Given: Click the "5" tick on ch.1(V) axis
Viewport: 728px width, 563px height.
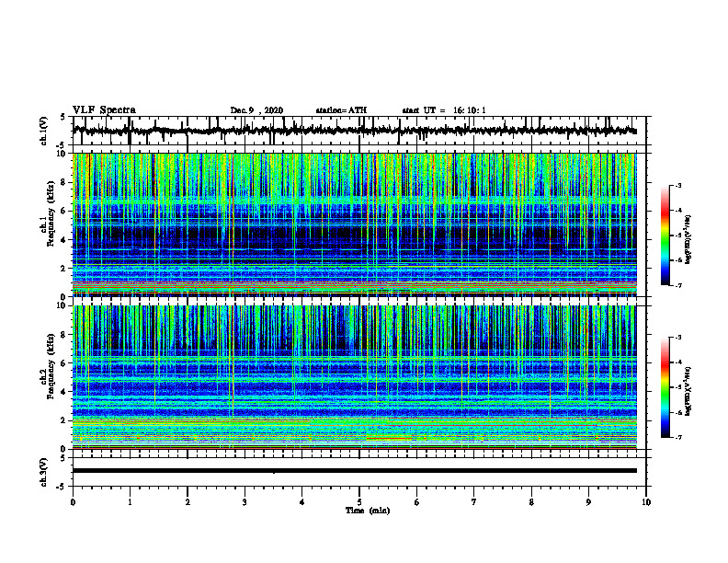Looking at the screenshot, I should [63, 117].
